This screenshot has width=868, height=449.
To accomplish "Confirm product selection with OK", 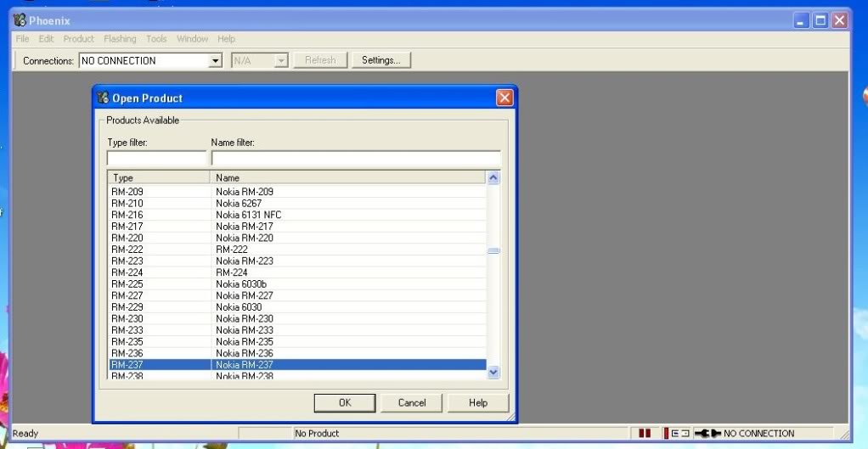I will (x=345, y=403).
